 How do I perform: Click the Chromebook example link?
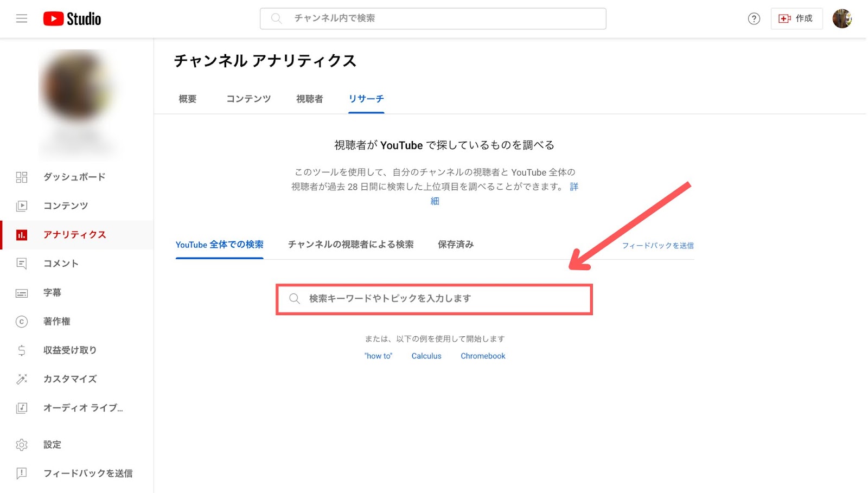tap(483, 356)
